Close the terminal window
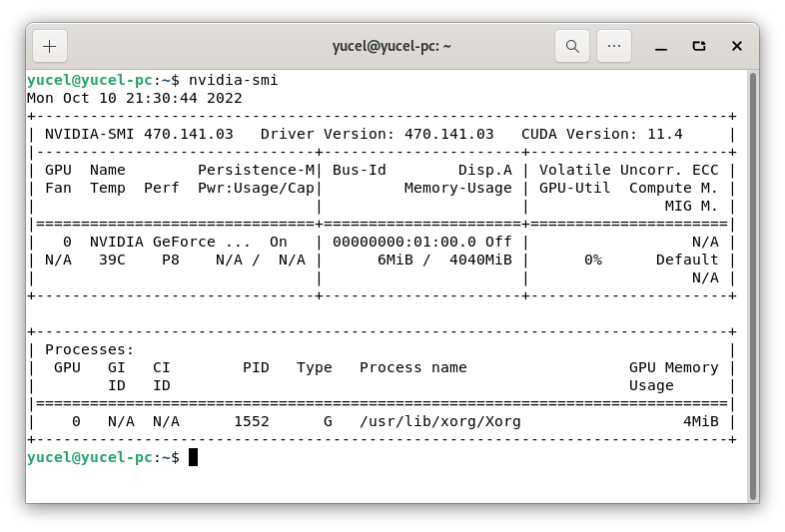 click(x=736, y=47)
